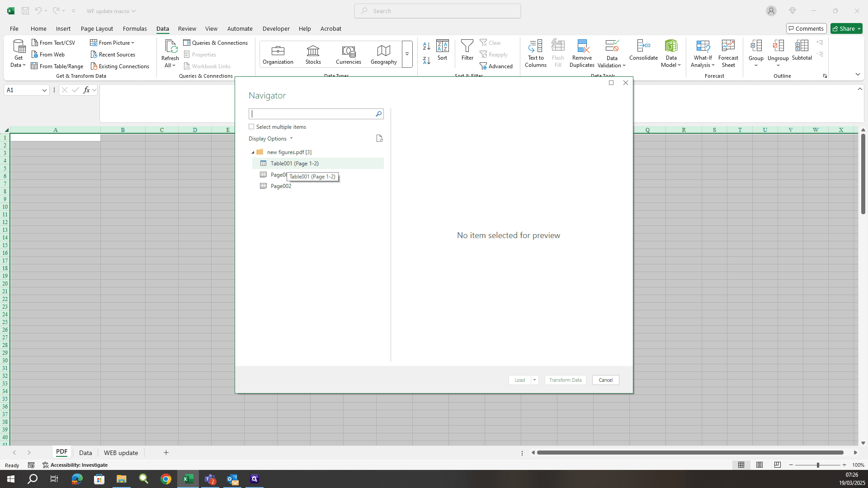This screenshot has height=488, width=868.
Task: Toggle the Filter funnel icon
Action: click(x=467, y=50)
